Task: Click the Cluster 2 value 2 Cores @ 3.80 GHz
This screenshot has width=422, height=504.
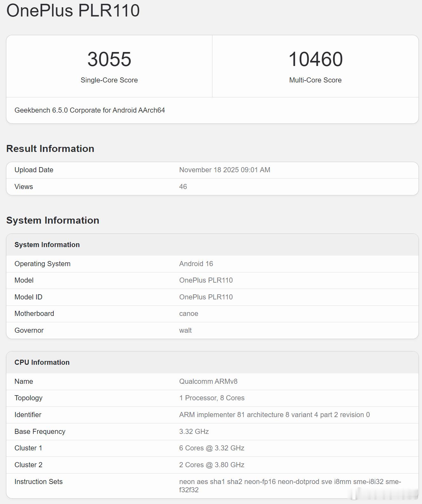Action: [x=212, y=465]
